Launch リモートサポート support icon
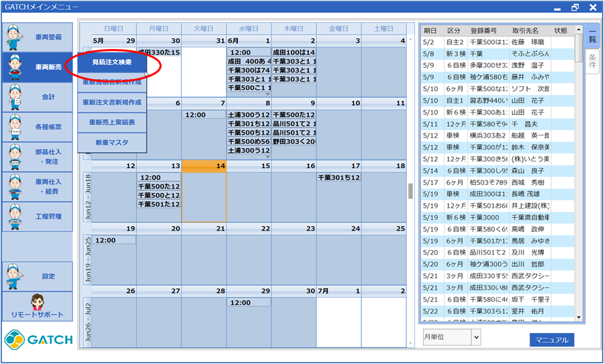 tap(37, 307)
